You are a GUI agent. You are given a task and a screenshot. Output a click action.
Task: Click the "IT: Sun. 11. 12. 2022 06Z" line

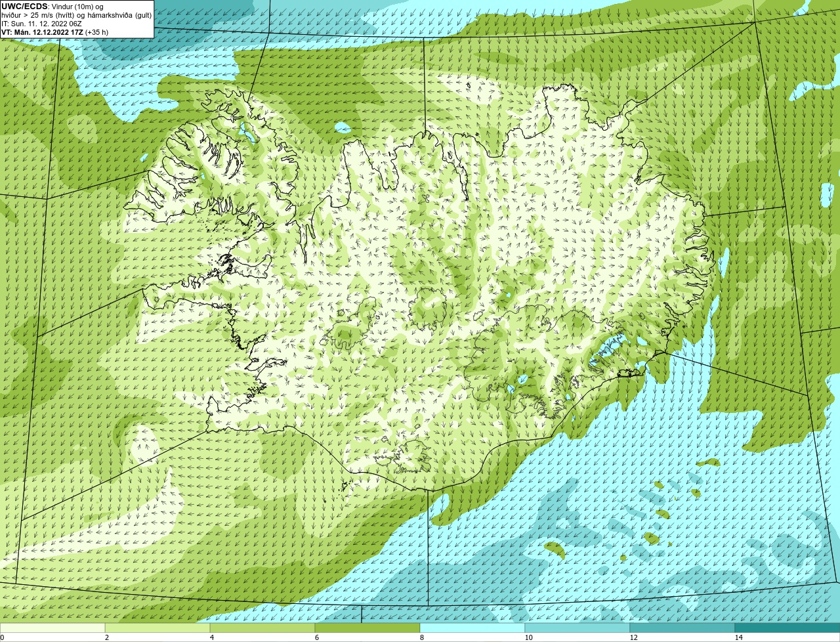41,23
